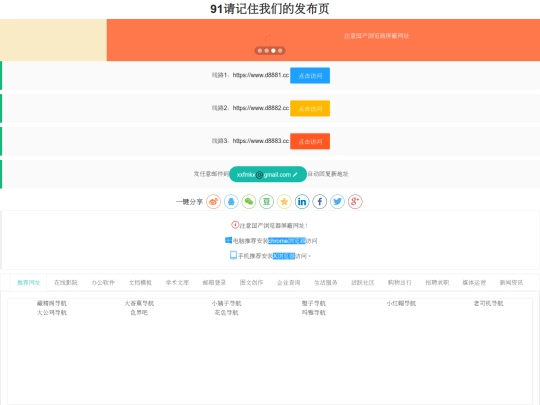Image resolution: width=540 pixels, height=405 pixels.
Task: Share via the QQ penguin icon
Action: [x=231, y=201]
